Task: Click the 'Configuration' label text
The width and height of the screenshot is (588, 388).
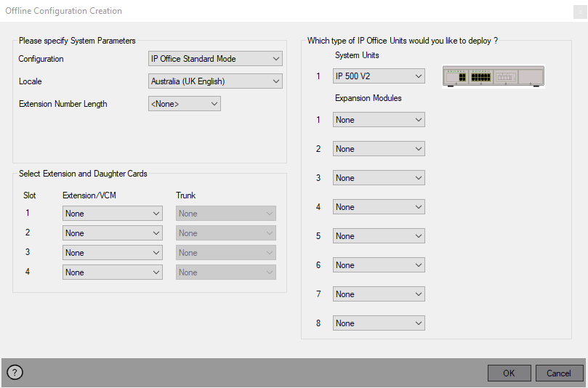Action: (41, 59)
